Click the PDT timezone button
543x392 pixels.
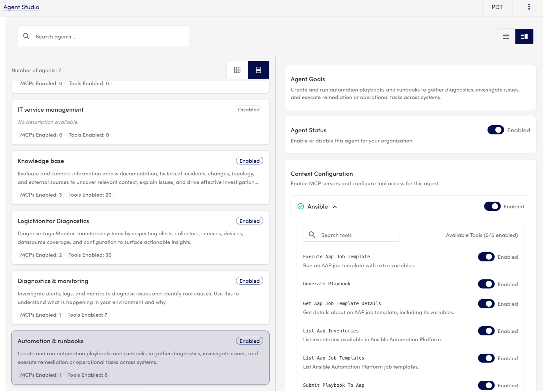pos(497,7)
